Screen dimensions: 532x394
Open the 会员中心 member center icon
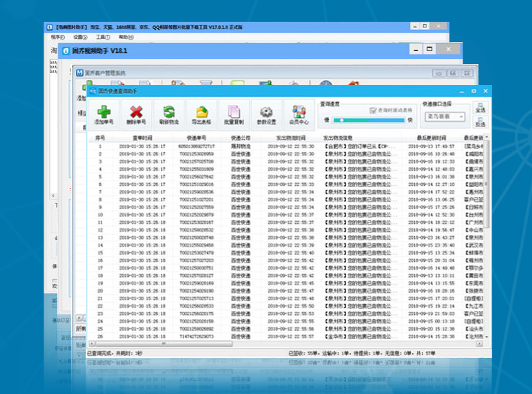299,115
